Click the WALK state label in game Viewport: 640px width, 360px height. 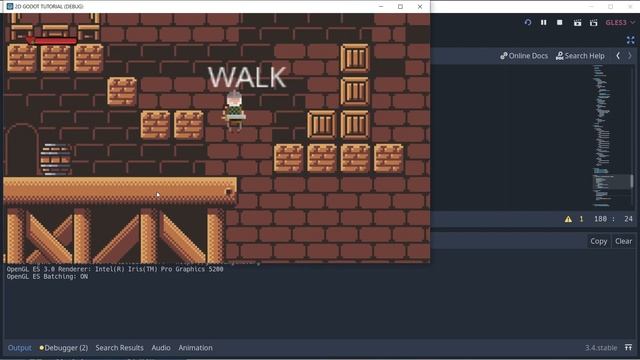coord(247,77)
